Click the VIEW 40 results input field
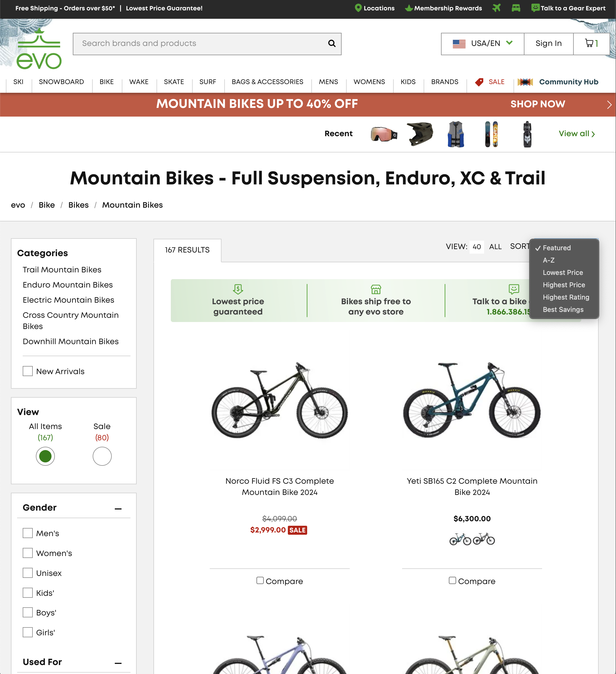The width and height of the screenshot is (616, 674). [x=477, y=247]
